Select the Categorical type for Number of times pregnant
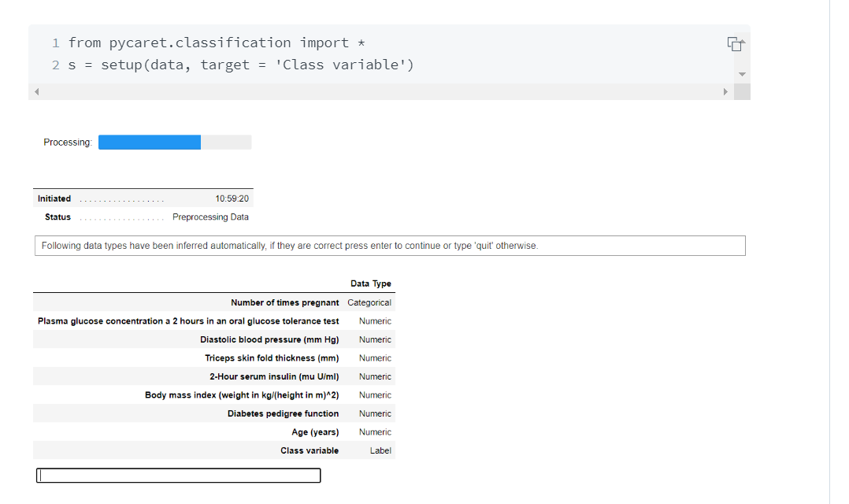This screenshot has width=849, height=504. [x=369, y=302]
